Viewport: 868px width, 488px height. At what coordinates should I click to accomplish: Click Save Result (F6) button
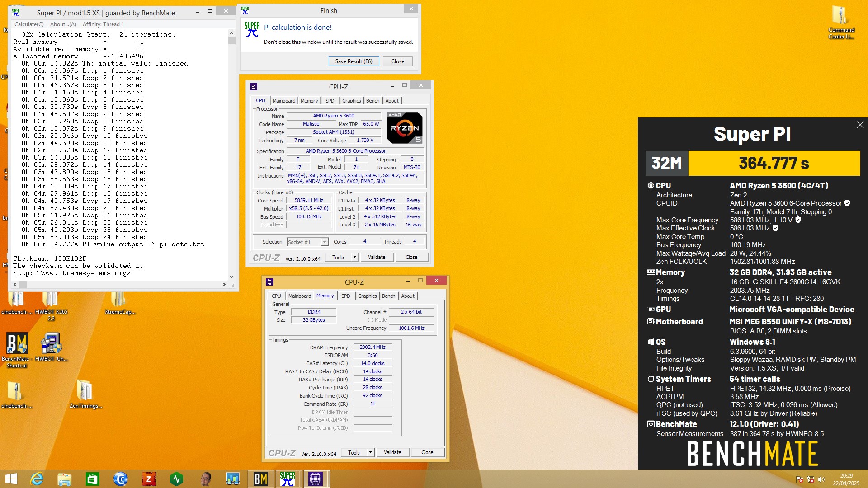click(354, 61)
